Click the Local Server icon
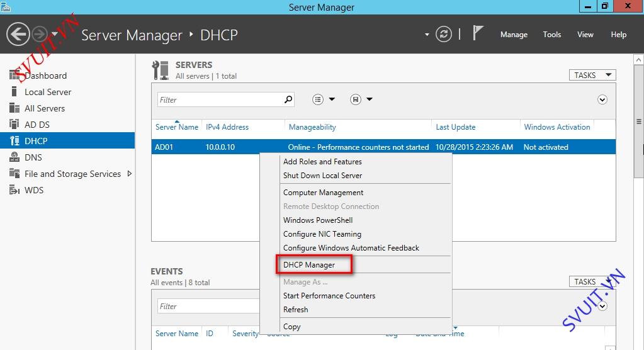Viewport: 644px width, 350px height. [14, 92]
